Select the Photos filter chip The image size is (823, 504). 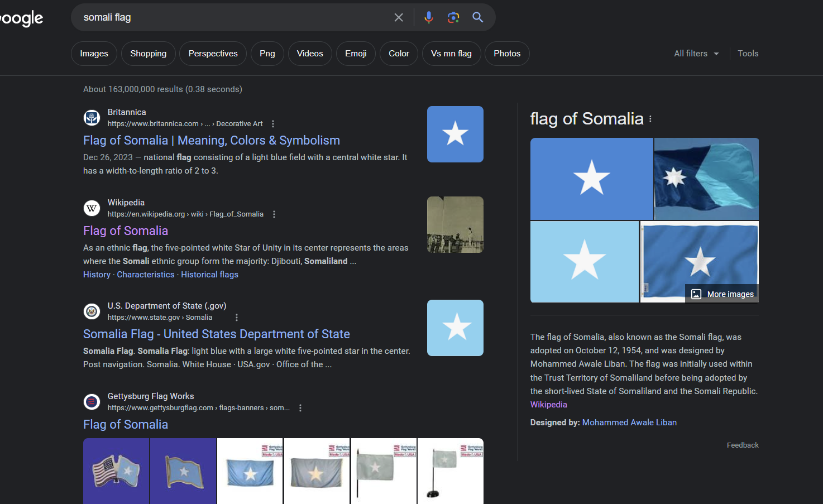click(x=507, y=54)
